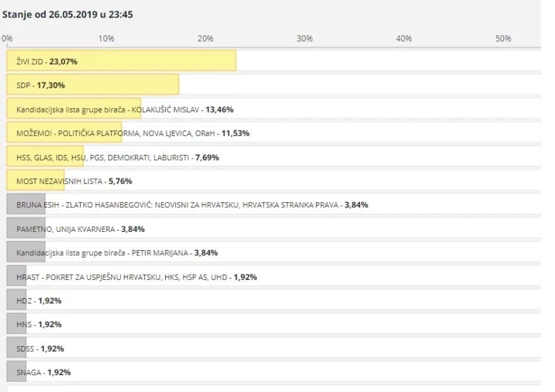
Task: Select the 50% axis tick label
Action: pyautogui.click(x=503, y=39)
